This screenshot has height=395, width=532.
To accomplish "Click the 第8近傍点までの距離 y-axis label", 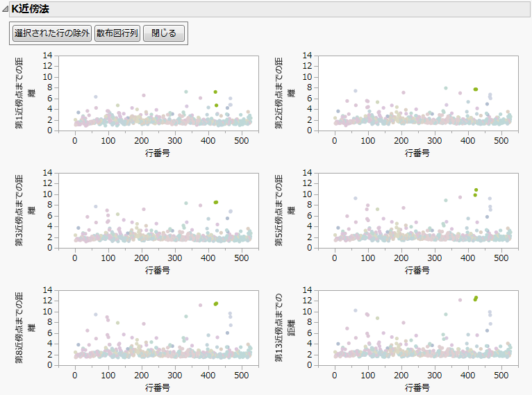I will point(24,328).
